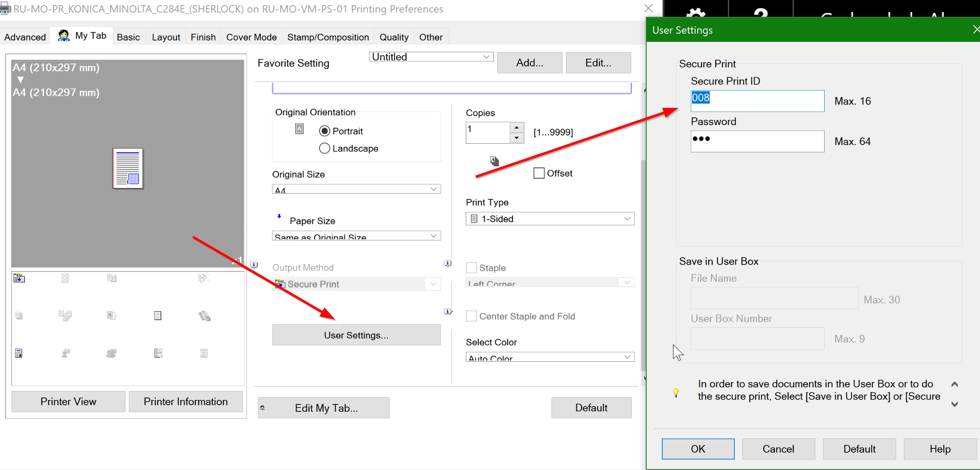This screenshot has width=980, height=470.
Task: Select the Landscape orientation radio button
Action: (324, 148)
